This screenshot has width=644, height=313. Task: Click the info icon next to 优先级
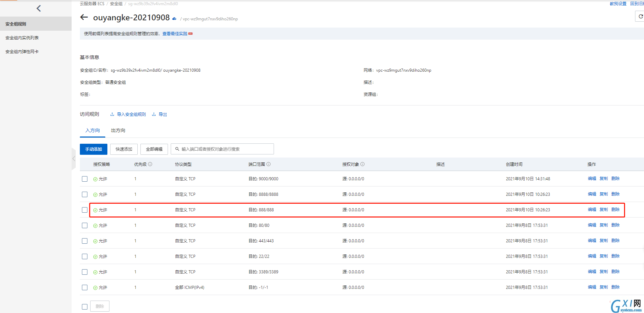[x=150, y=164]
